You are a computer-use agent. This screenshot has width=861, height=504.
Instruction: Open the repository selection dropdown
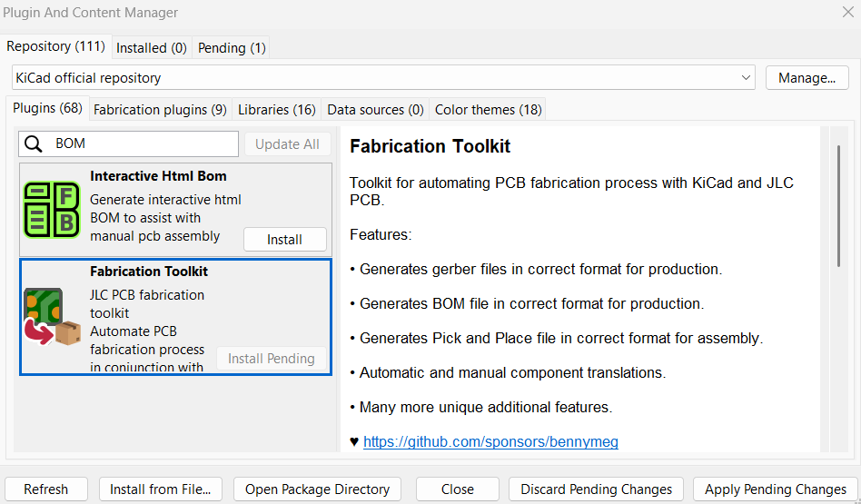point(383,77)
